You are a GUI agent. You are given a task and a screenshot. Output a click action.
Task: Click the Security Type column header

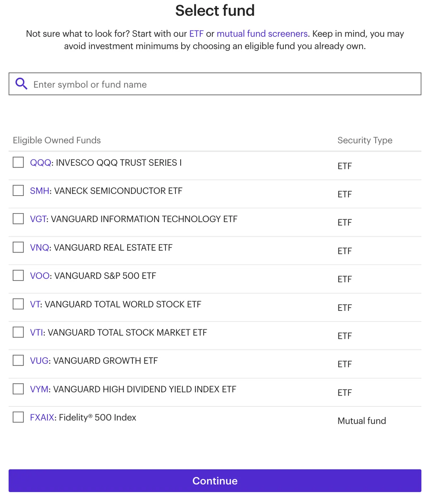tap(365, 140)
